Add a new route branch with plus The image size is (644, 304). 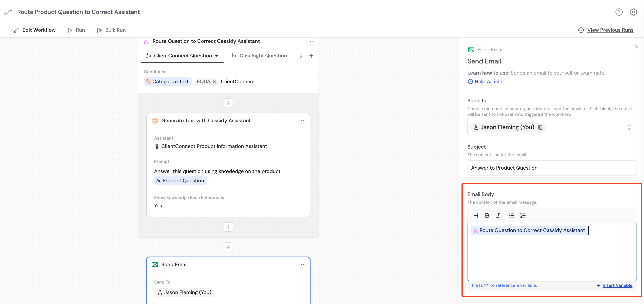[x=311, y=56]
